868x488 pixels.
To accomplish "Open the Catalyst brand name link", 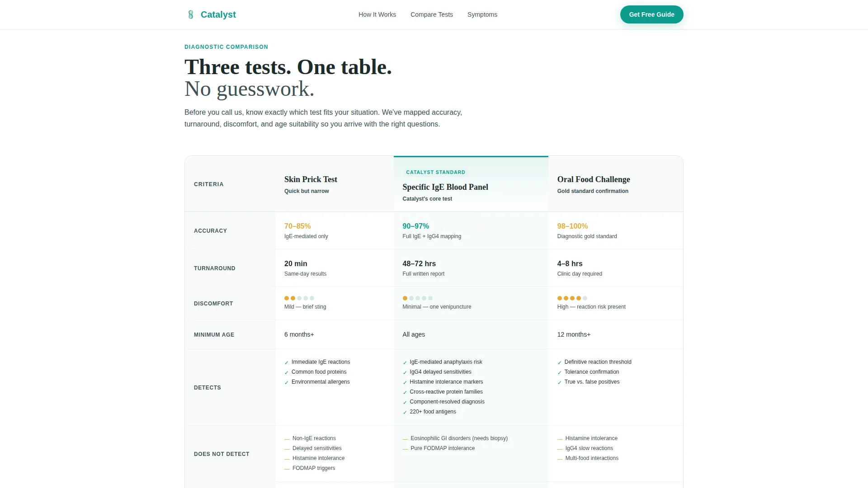I will tap(218, 14).
